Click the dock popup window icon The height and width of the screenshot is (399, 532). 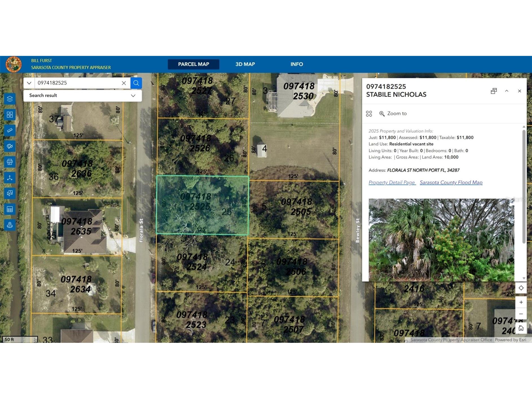point(494,91)
